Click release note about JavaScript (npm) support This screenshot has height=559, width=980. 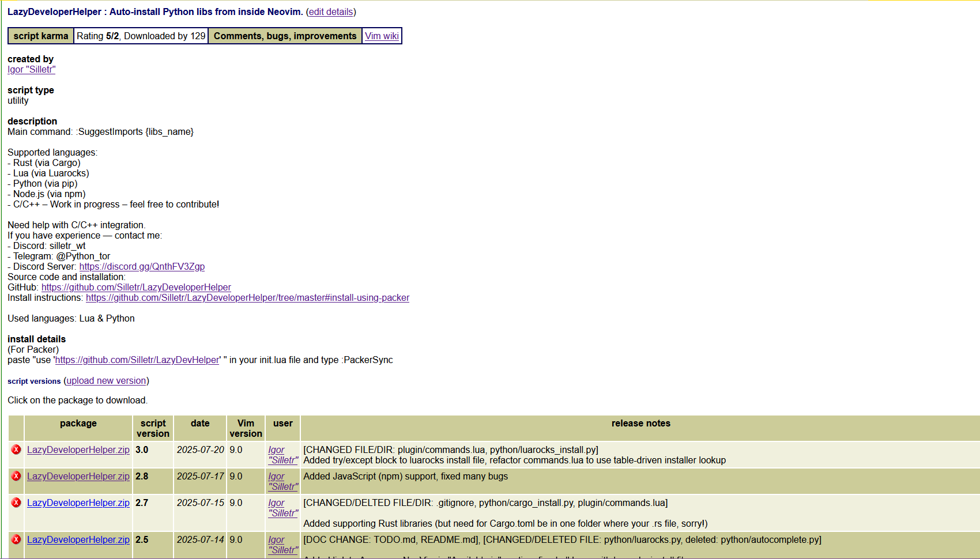coord(406,476)
